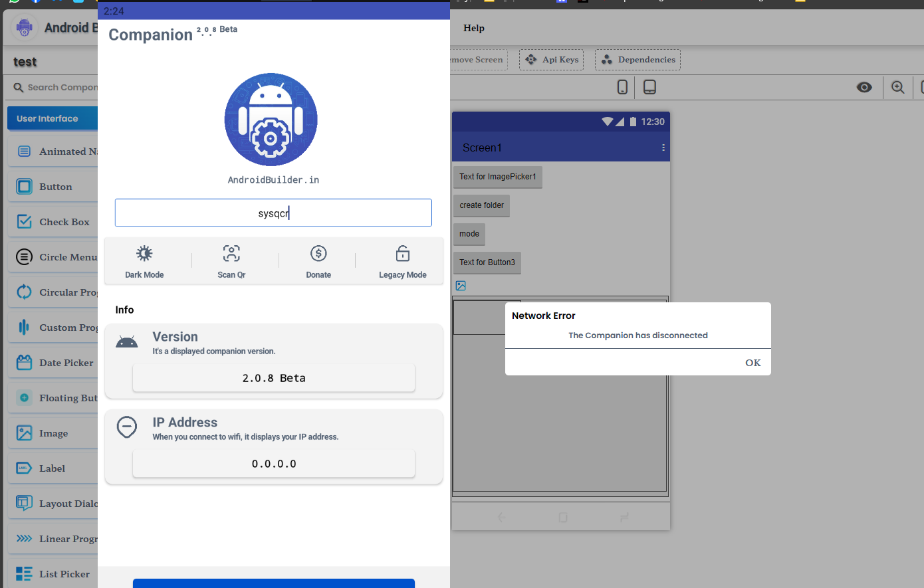Toggle hidden components eye icon
The image size is (924, 588).
pyautogui.click(x=864, y=87)
